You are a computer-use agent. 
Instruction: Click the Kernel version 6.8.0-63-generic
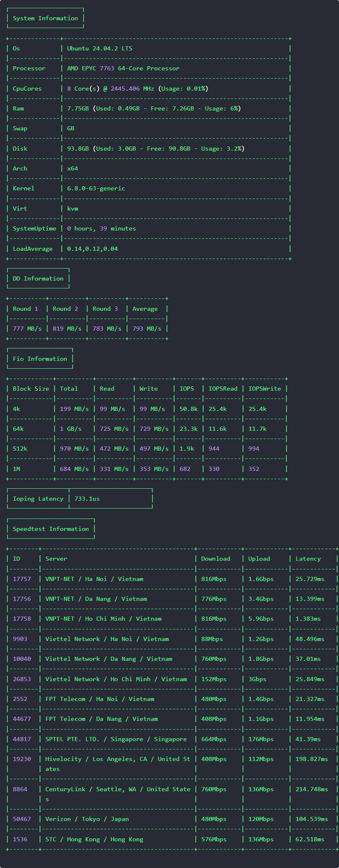pos(96,188)
